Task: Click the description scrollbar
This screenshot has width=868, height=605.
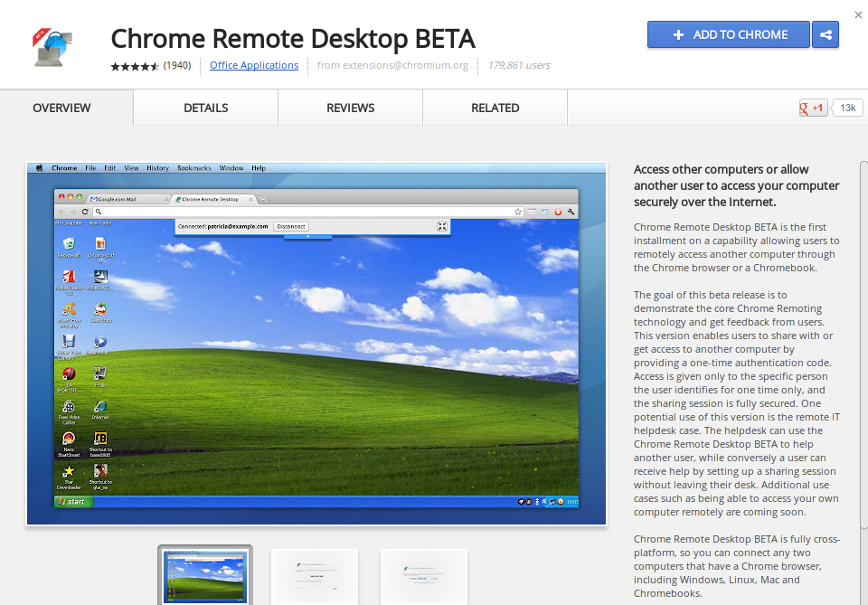Action: [x=863, y=343]
